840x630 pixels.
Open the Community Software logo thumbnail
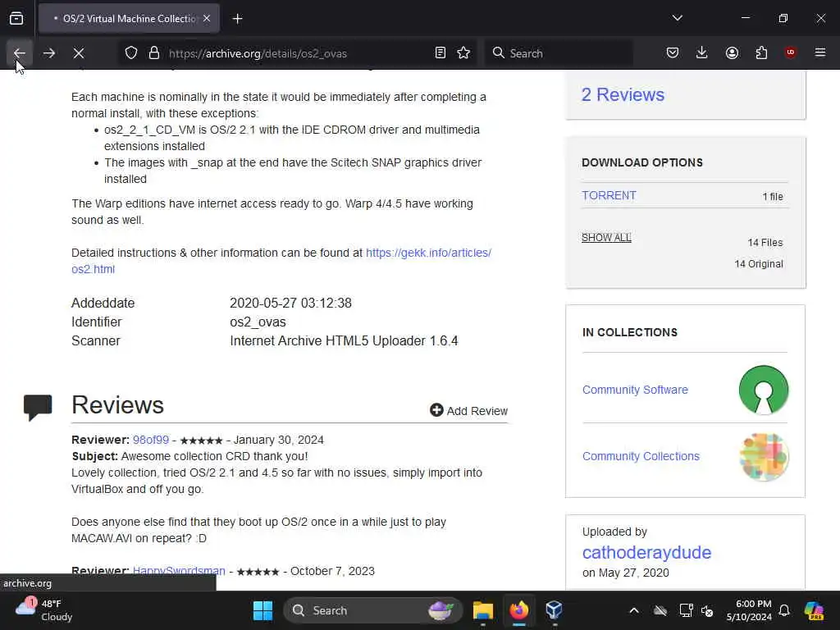[764, 390]
